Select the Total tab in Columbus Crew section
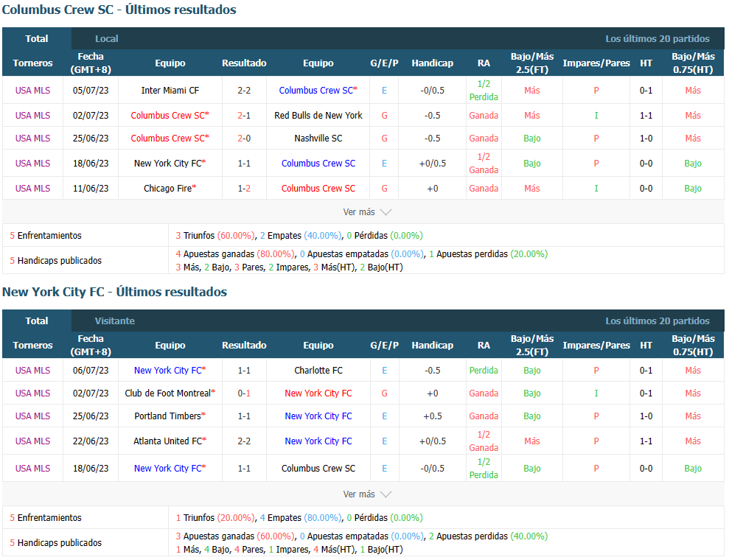Viewport: 729px width, 560px height. (x=37, y=38)
